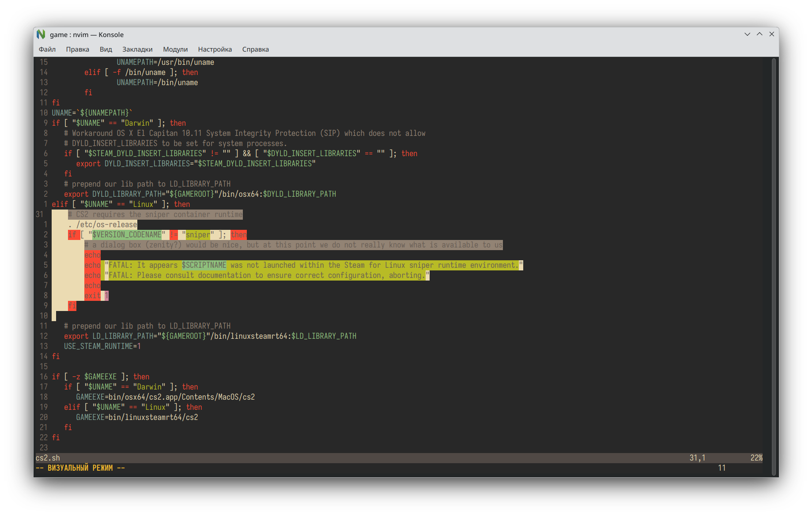This screenshot has width=812, height=517.
Task: Click the elif "$UNAME" == "Linux" line before the selection
Action: (121, 204)
